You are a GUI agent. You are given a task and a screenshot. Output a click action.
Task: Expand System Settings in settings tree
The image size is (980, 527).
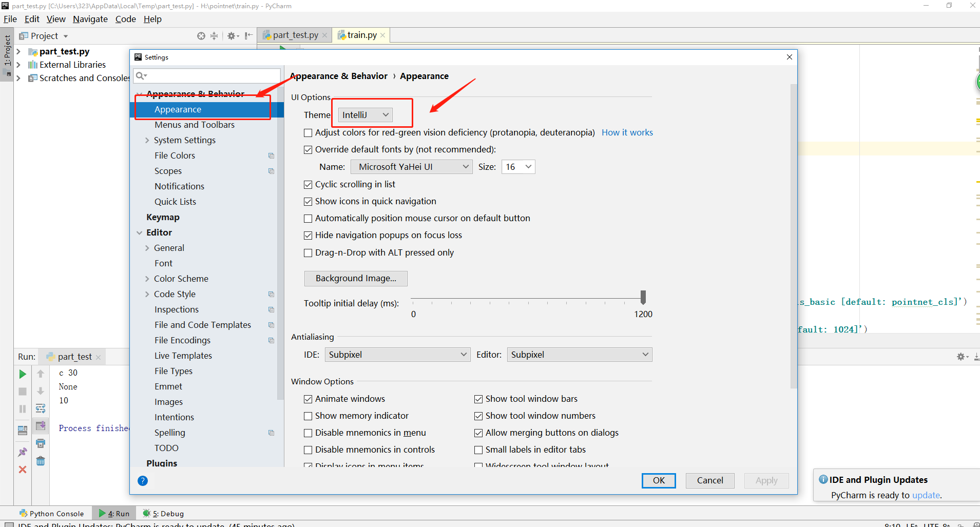click(x=147, y=140)
